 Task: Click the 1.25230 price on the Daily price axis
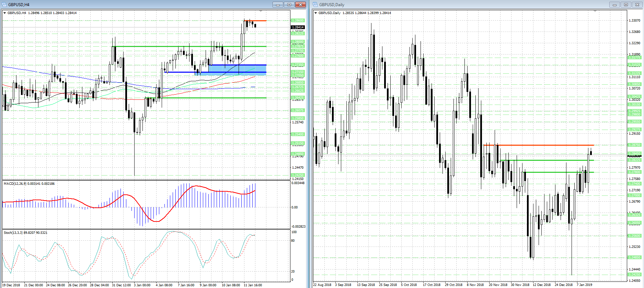pos(634,247)
